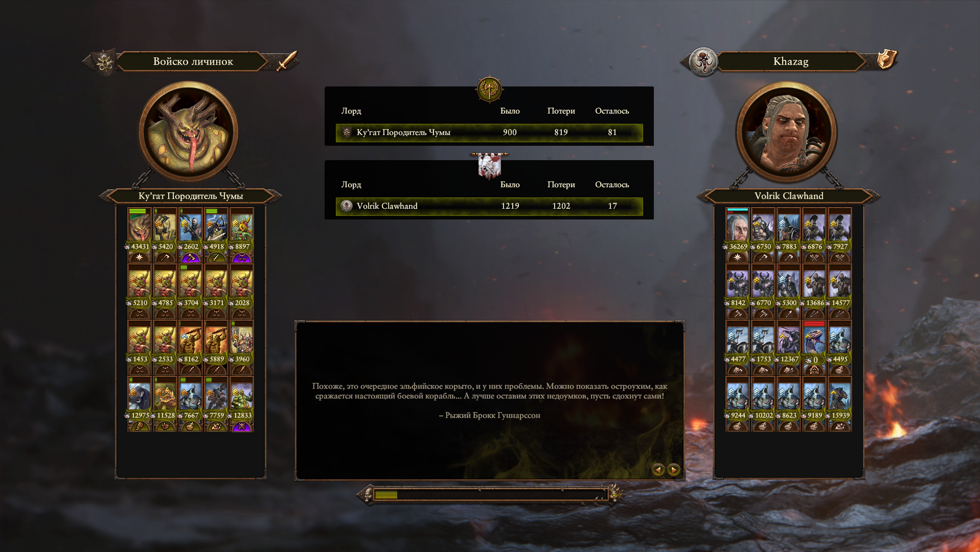Image resolution: width=980 pixels, height=552 pixels.
Task: Select the Volrik Clawhand results row
Action: coord(489,206)
